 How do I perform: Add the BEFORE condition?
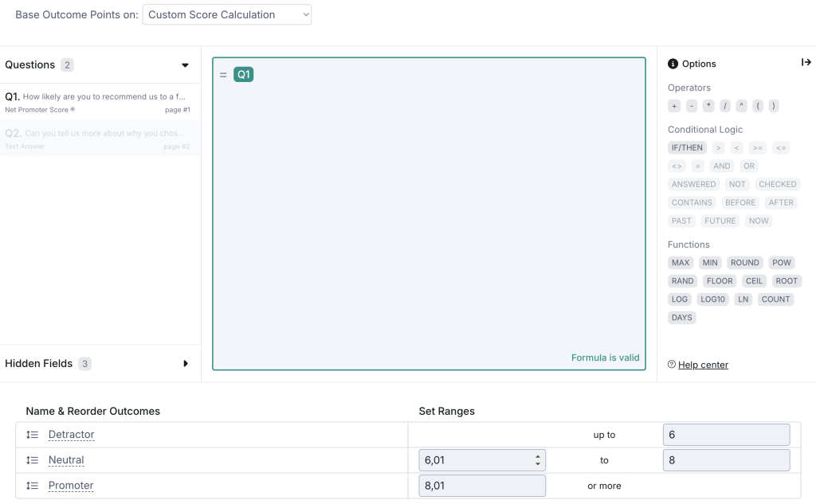point(740,202)
